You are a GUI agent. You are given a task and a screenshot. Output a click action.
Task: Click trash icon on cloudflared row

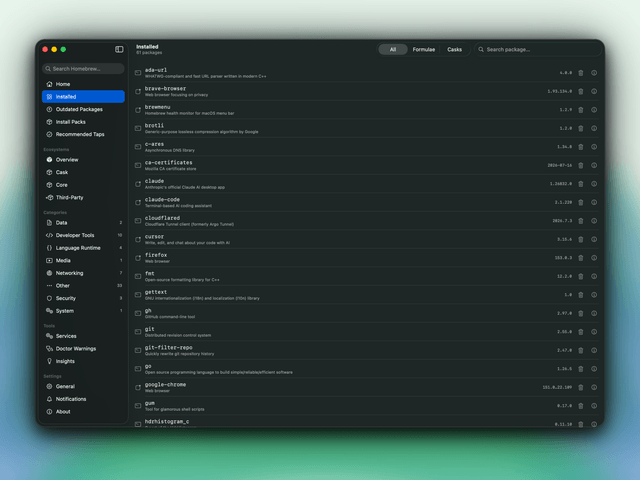580,221
